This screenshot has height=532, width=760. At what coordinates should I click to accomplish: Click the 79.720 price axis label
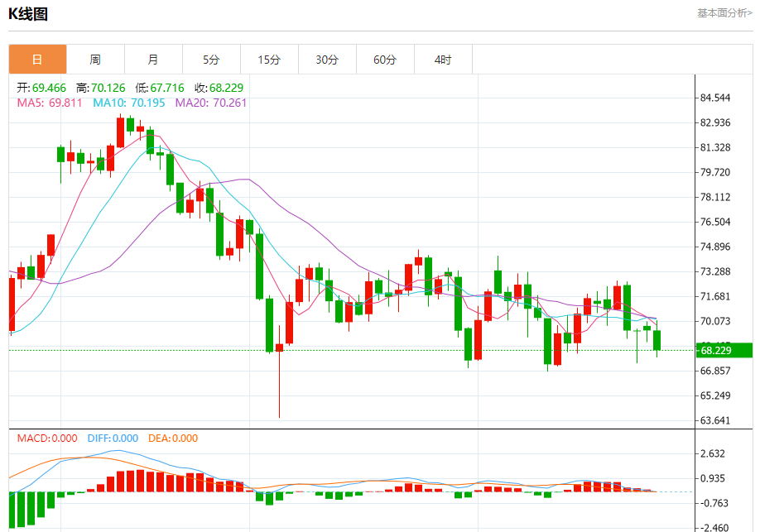tap(715, 172)
